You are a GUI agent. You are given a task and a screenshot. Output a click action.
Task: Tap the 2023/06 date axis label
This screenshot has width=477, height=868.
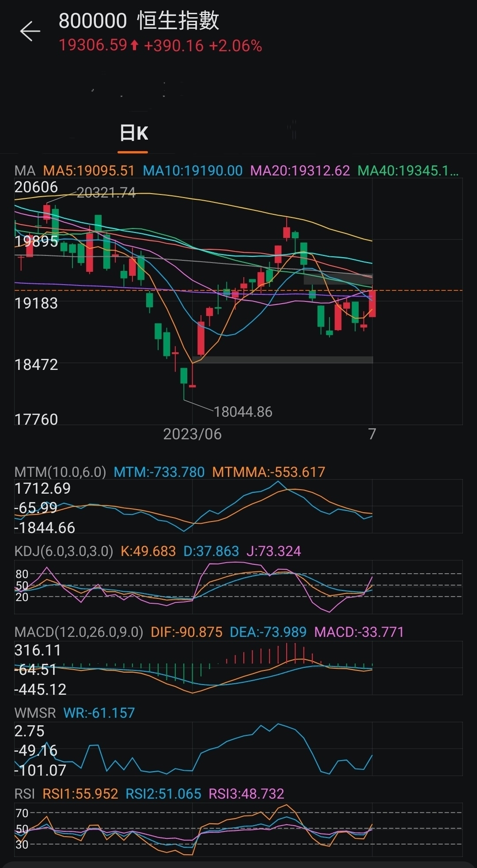(193, 434)
